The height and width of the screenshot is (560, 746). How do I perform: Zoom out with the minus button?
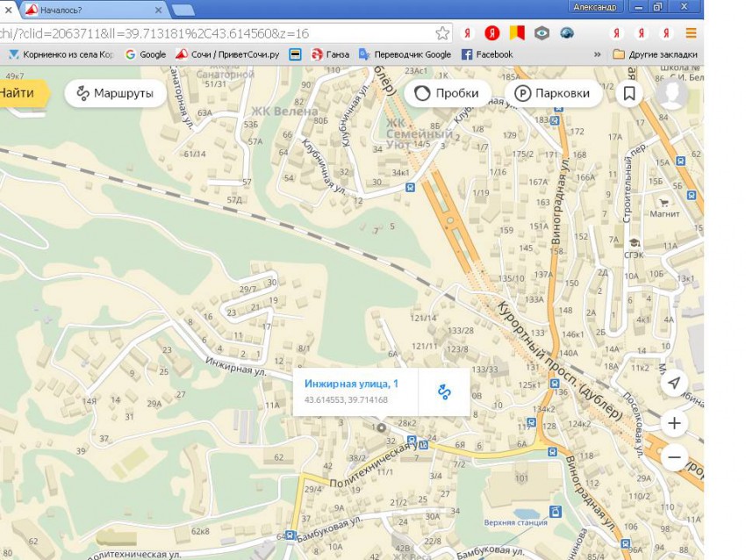tap(674, 457)
